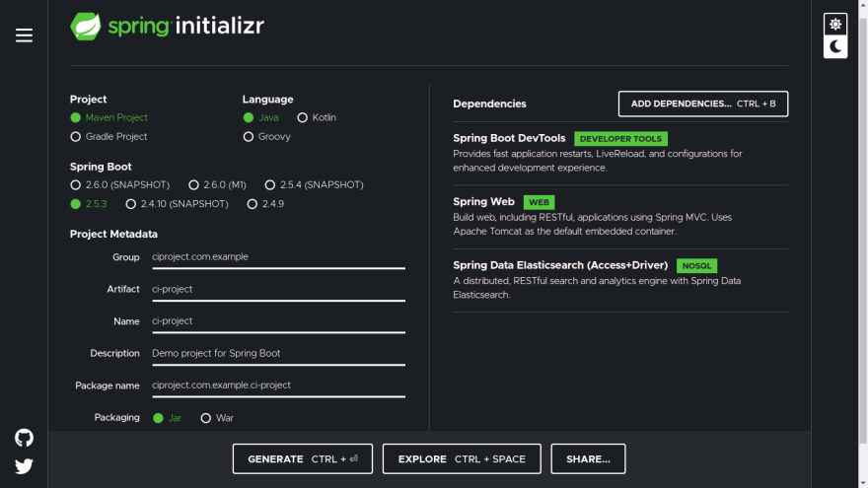Open the hamburger navigation menu
Viewport: 868px width, 488px height.
pos(24,35)
